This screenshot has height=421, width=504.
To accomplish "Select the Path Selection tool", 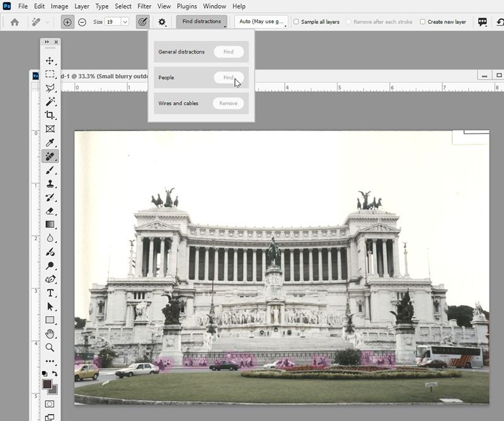I will (x=50, y=306).
